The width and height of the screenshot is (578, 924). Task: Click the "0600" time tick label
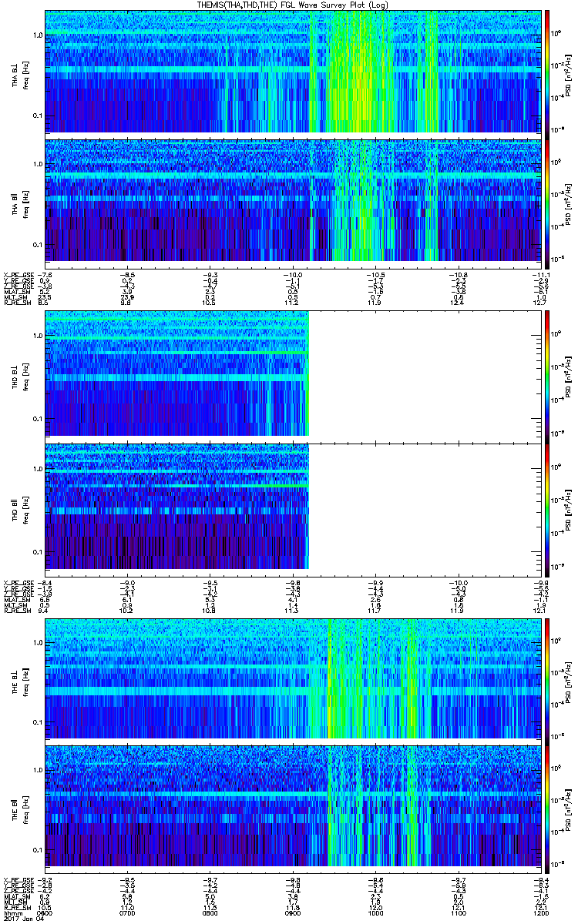[45, 912]
